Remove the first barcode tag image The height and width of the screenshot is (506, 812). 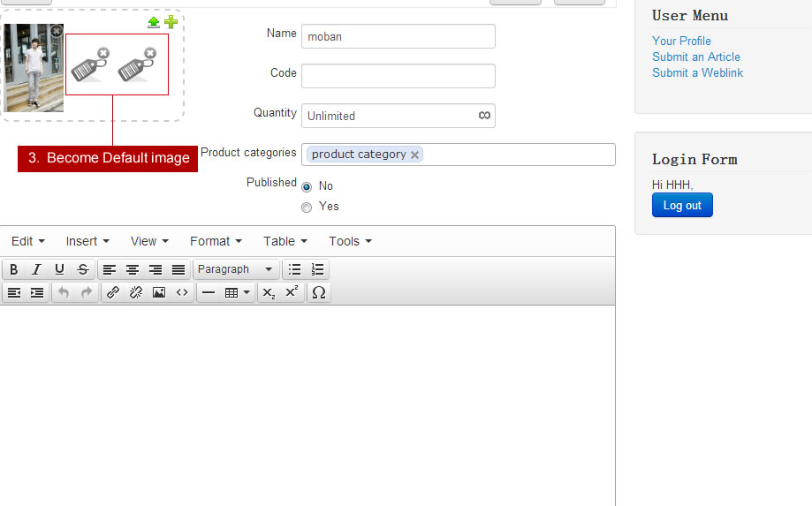[103, 53]
